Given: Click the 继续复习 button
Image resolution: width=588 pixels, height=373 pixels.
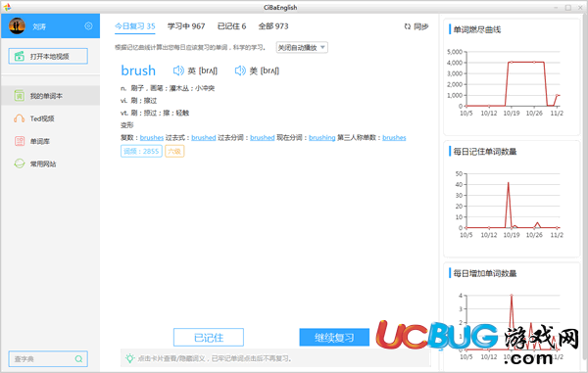Looking at the screenshot, I should 334,338.
